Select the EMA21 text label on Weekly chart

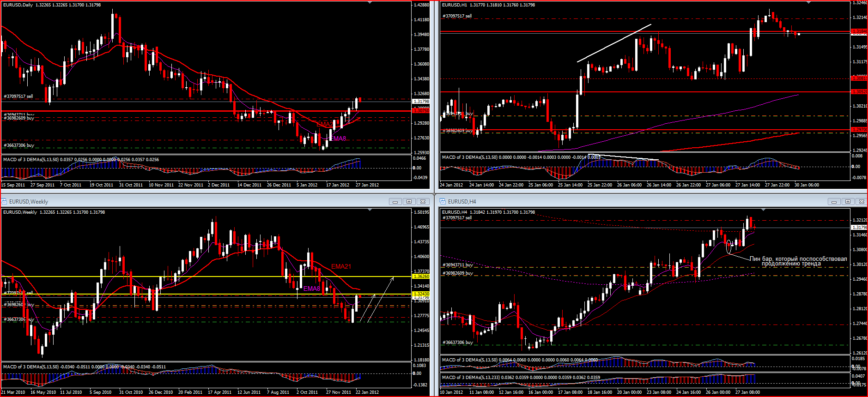click(341, 266)
